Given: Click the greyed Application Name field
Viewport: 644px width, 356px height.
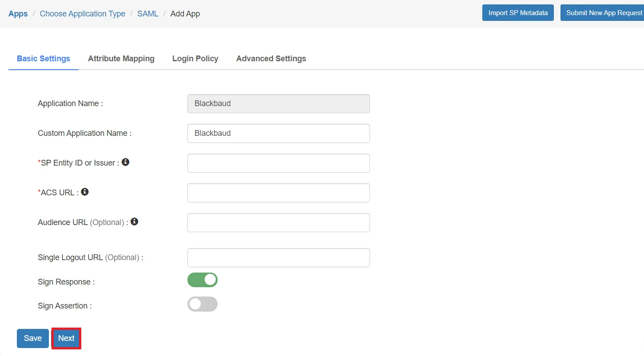Looking at the screenshot, I should [x=278, y=103].
